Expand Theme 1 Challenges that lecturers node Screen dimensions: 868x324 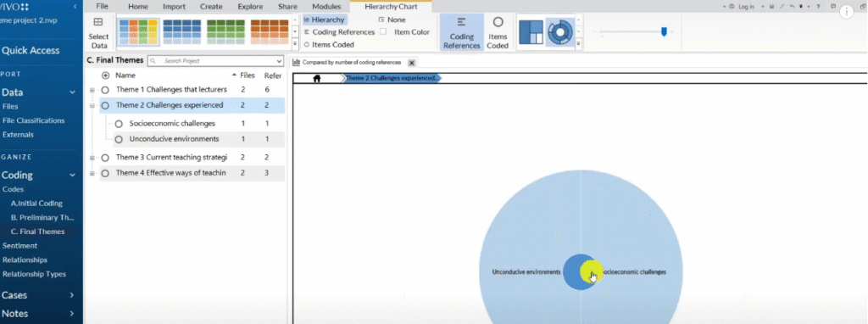(92, 90)
